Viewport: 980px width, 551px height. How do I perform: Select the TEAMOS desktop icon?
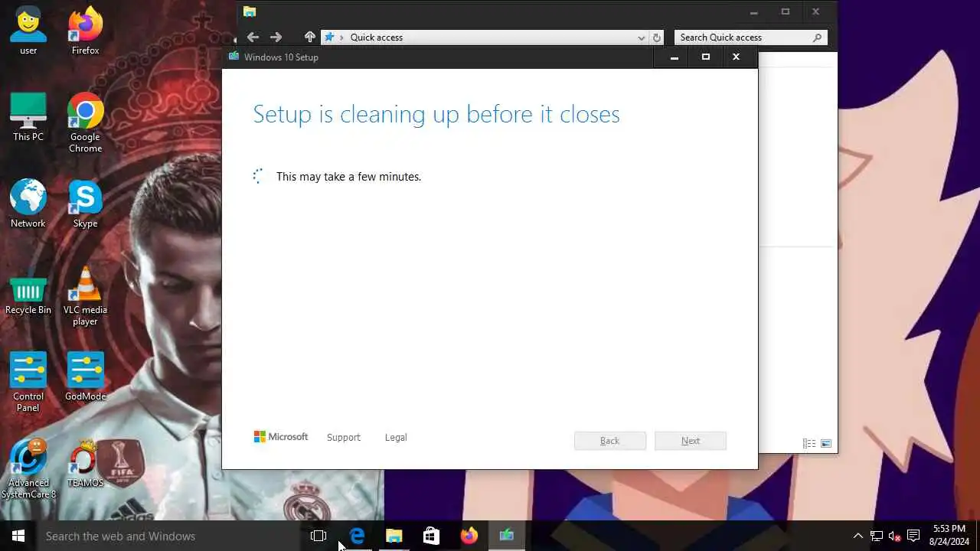85,463
